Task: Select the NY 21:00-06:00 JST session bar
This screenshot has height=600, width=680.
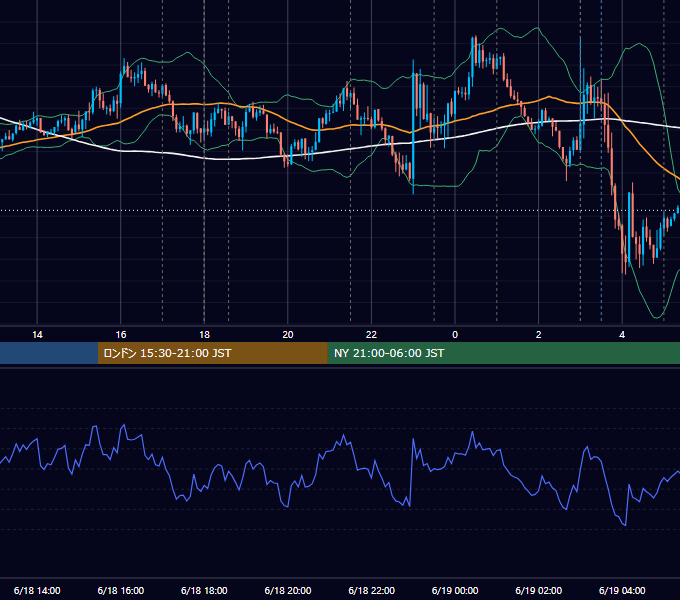Action: pos(503,353)
